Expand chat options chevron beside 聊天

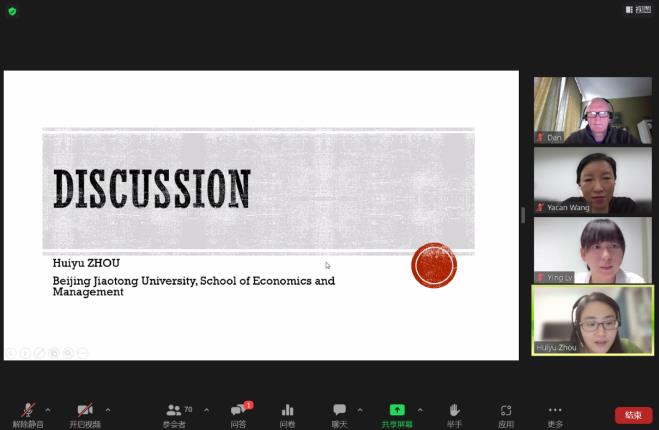pyautogui.click(x=360, y=410)
